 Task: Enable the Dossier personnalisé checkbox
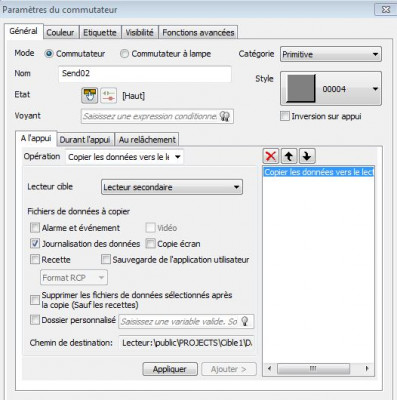point(35,320)
